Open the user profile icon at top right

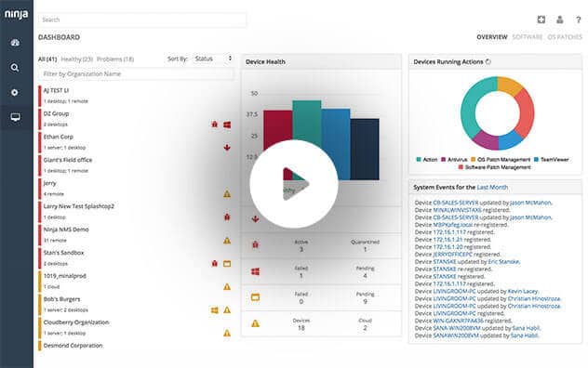[x=560, y=20]
